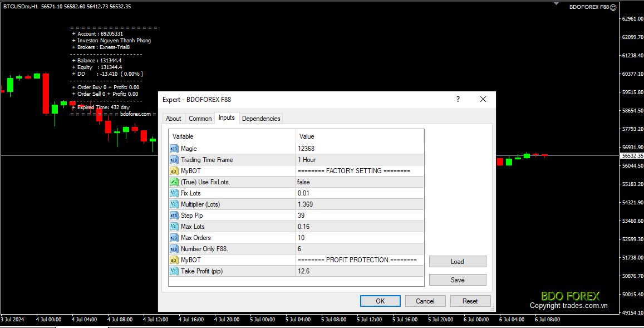Viewport: 644px width, 328px height.
Task: Click the icon beside Trading Time Frame
Action: 174,160
